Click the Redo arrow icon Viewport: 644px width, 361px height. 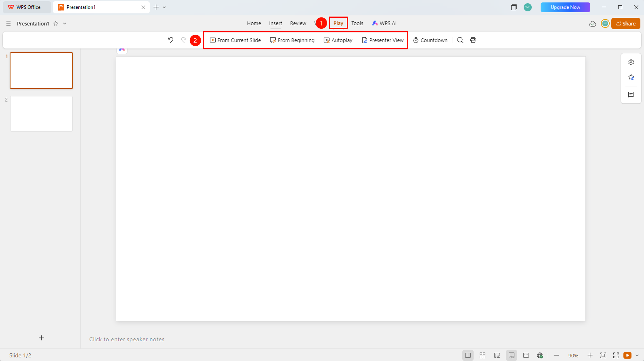[x=184, y=40]
